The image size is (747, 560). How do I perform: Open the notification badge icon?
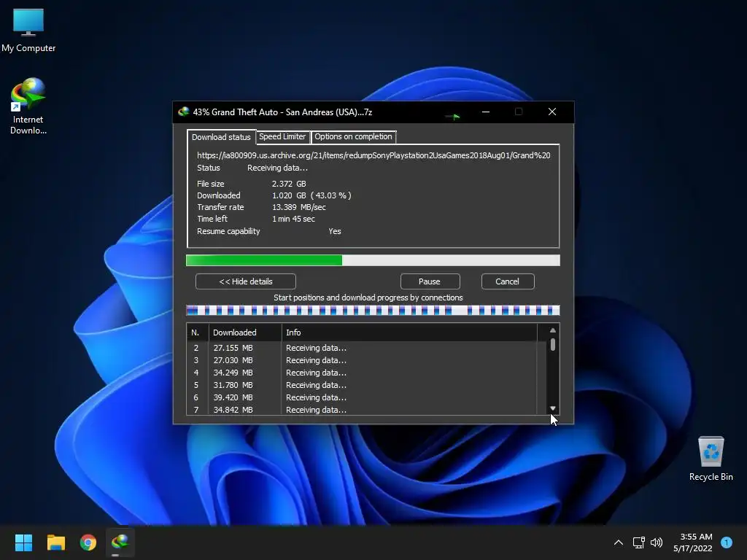(x=727, y=542)
